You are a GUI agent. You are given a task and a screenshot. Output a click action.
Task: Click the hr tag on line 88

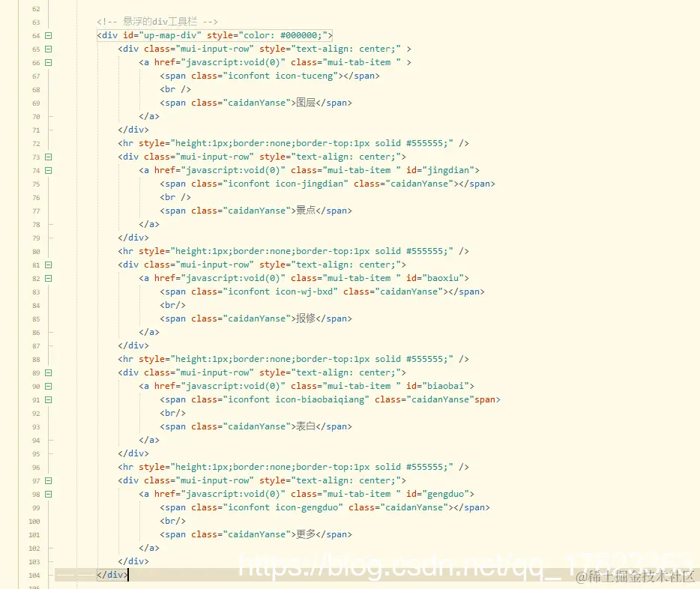click(293, 359)
